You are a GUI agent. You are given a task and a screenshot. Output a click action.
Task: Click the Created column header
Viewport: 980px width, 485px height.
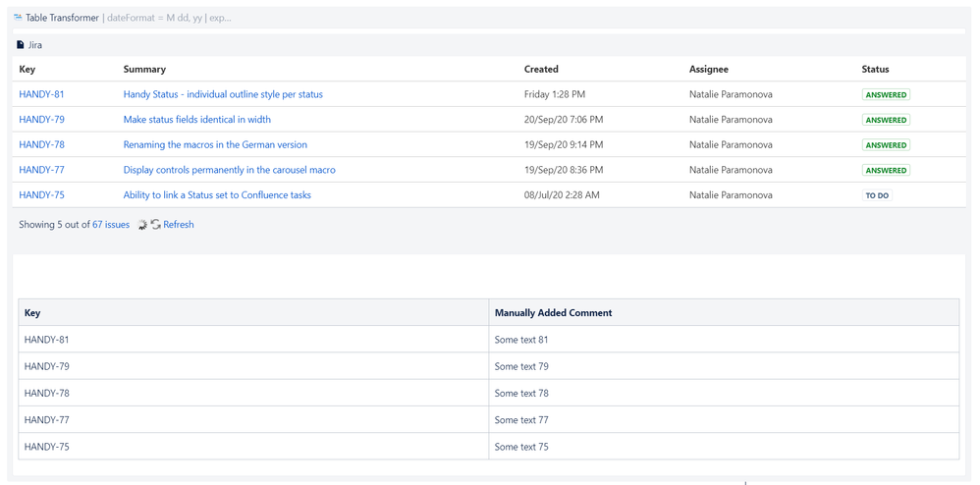[541, 70]
